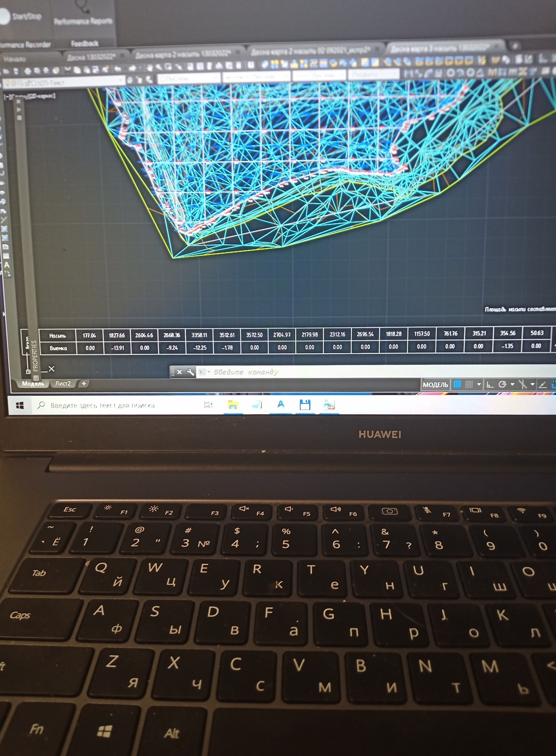Click the Zoom Window toolbar icon
The image size is (556, 756).
(169, 67)
